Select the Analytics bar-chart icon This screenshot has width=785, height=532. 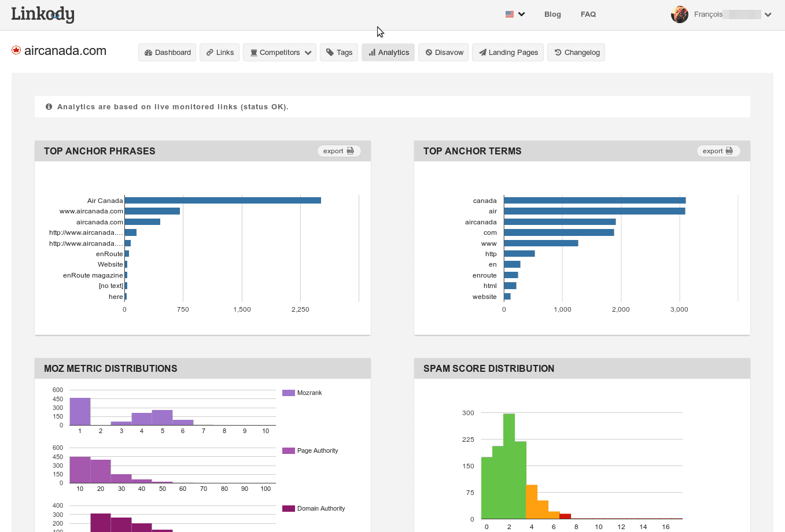[x=372, y=52]
